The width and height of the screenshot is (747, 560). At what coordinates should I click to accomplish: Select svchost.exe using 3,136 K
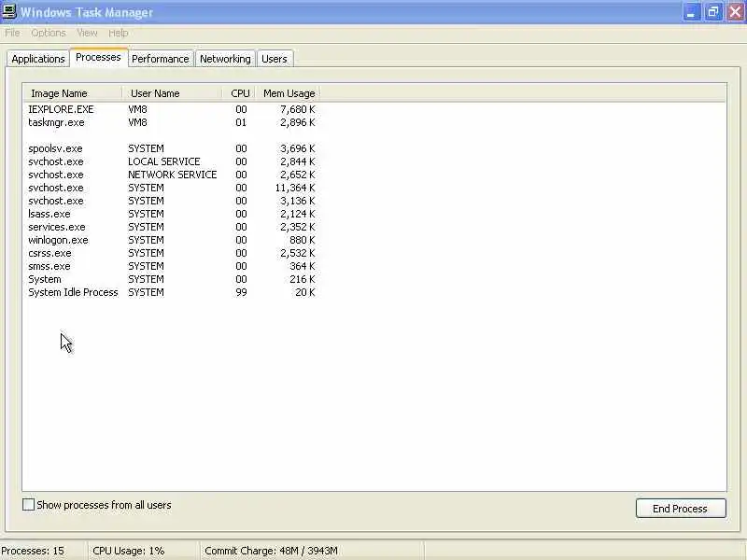coord(172,201)
